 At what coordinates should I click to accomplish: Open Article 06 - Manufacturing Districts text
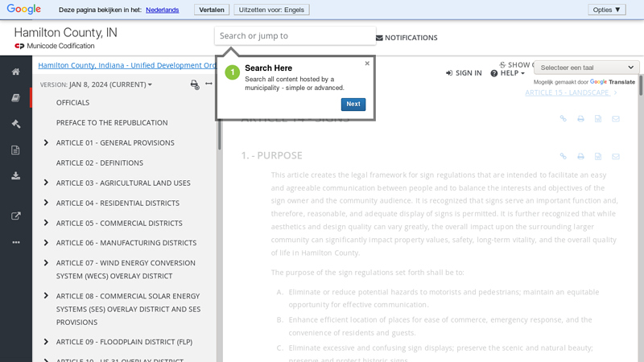coord(126,243)
